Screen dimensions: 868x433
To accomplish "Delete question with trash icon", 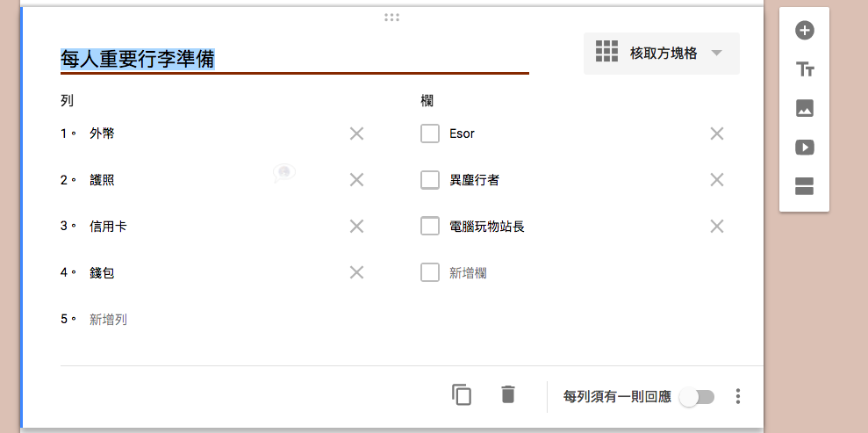I will click(x=507, y=394).
